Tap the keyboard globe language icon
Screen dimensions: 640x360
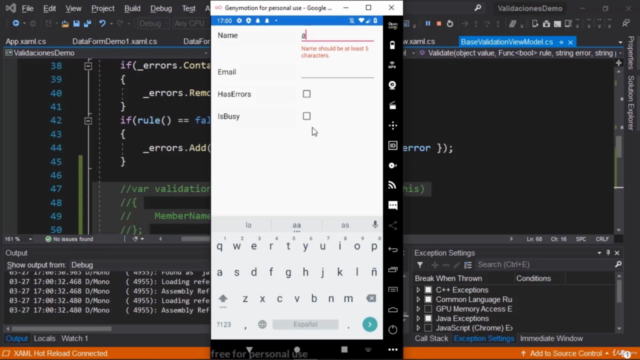pos(262,324)
